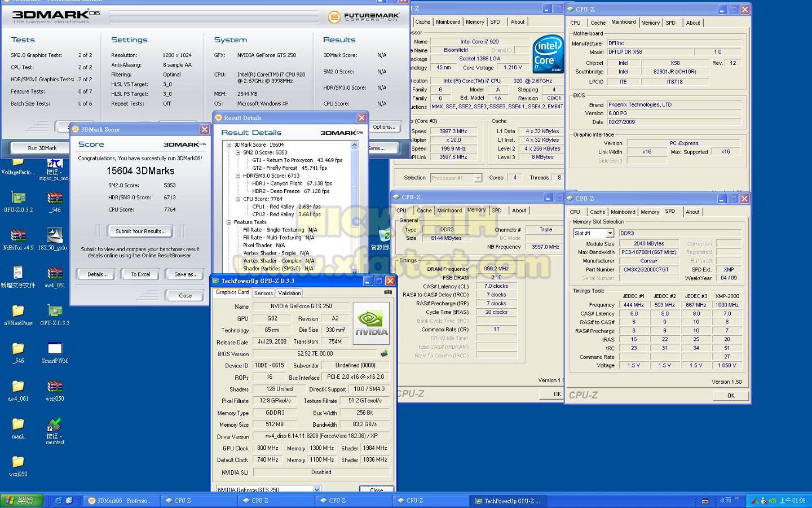Click the Options button in 3DMark06
Image resolution: width=812 pixels, height=508 pixels.
[384, 127]
